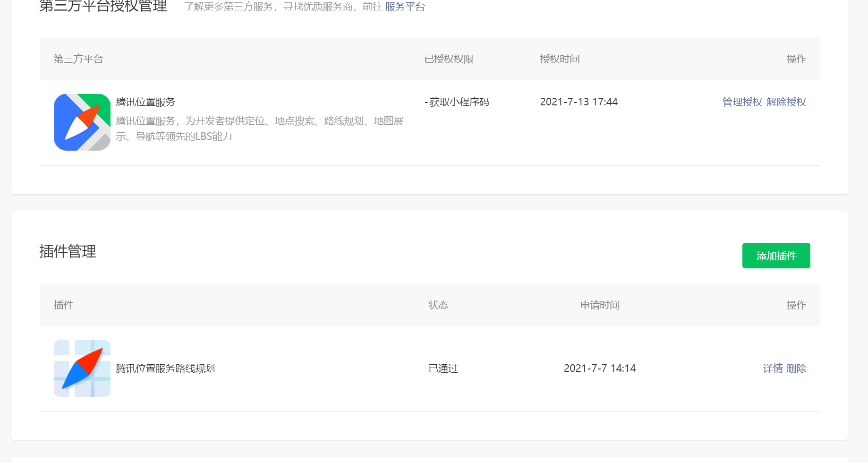This screenshot has width=868, height=463.
Task: Click the 已授权权限 column header
Action: click(x=449, y=59)
